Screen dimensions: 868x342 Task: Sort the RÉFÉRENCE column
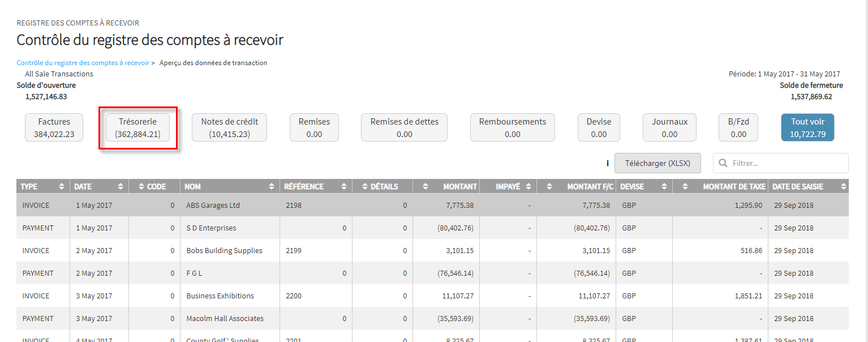tap(343, 187)
